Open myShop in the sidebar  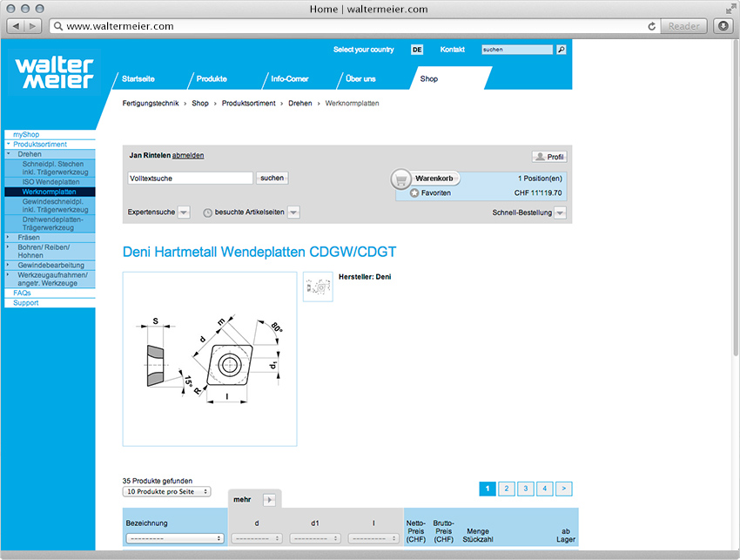pos(26,135)
